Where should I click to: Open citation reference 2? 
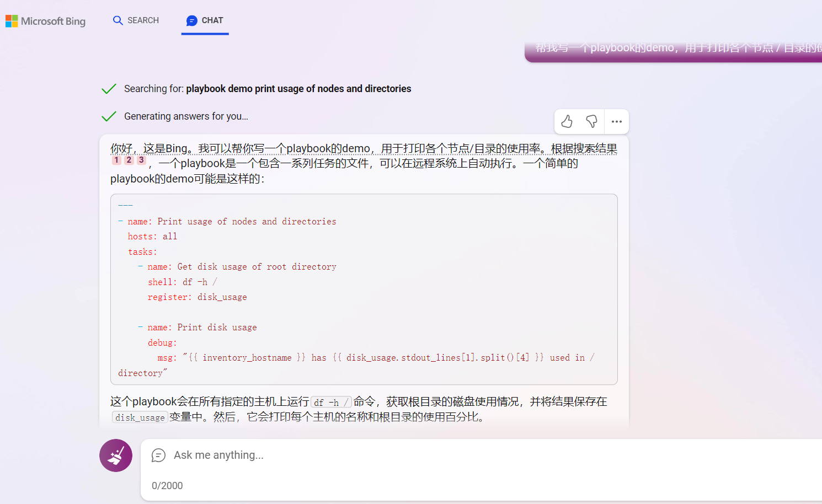point(129,160)
